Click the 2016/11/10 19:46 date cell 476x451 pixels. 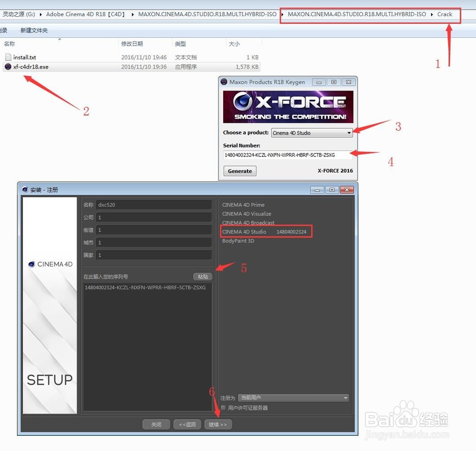coord(144,57)
